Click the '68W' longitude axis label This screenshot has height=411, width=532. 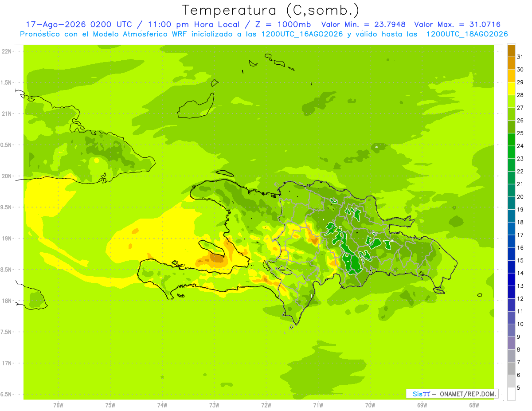(x=474, y=405)
